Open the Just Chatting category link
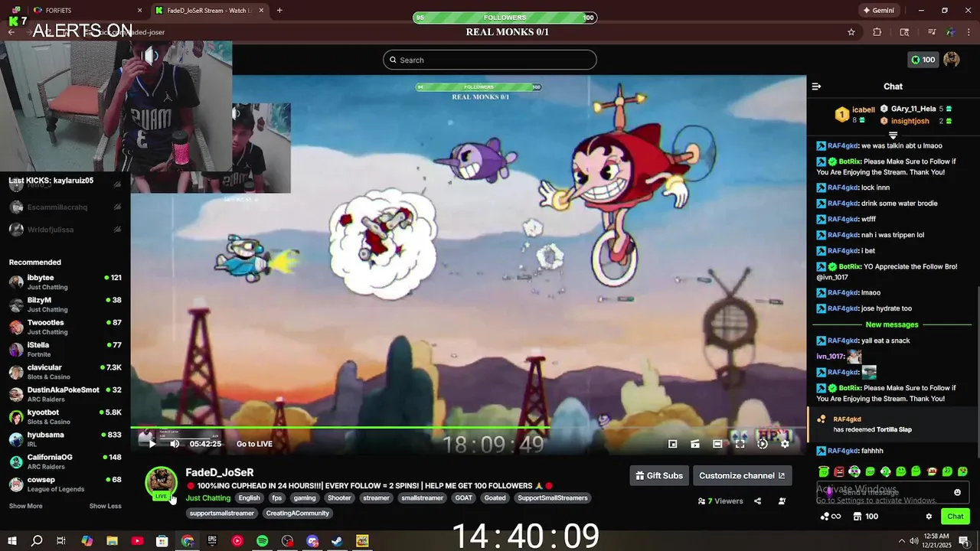Viewport: 980px width, 551px height. coord(207,498)
